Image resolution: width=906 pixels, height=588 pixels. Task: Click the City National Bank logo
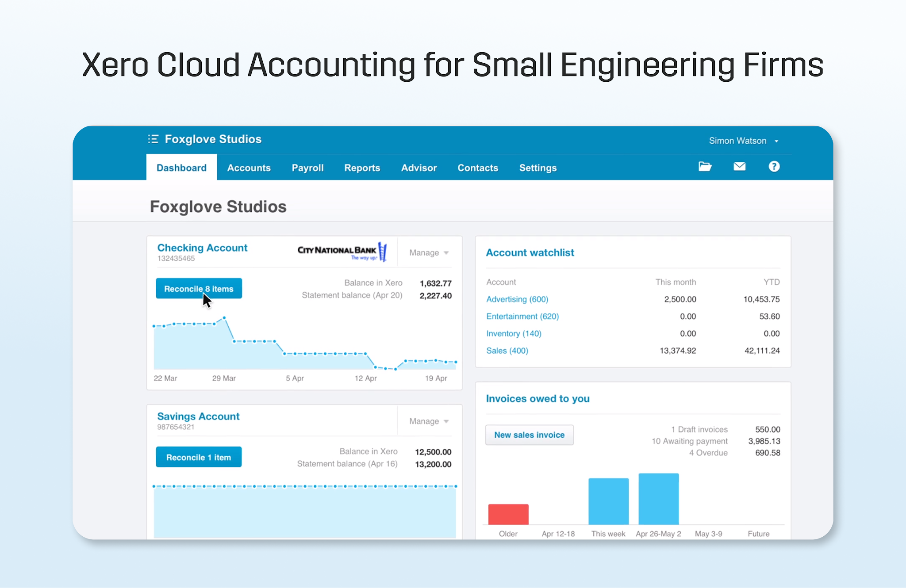tap(342, 252)
